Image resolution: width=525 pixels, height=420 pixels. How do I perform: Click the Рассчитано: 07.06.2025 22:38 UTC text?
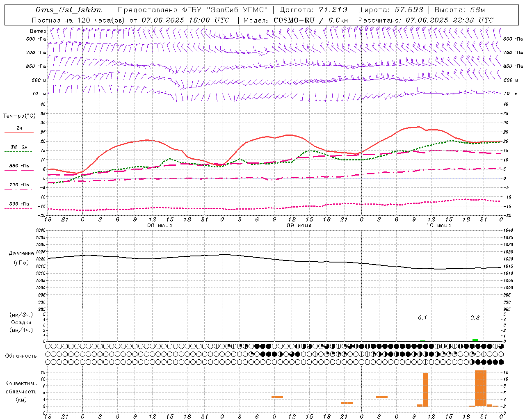pos(426,20)
